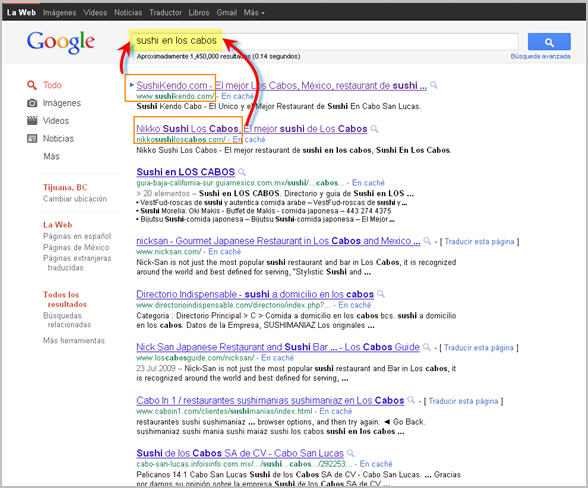
Task: Preview SushiKendo.com result with magnifier icon
Action: pos(434,85)
